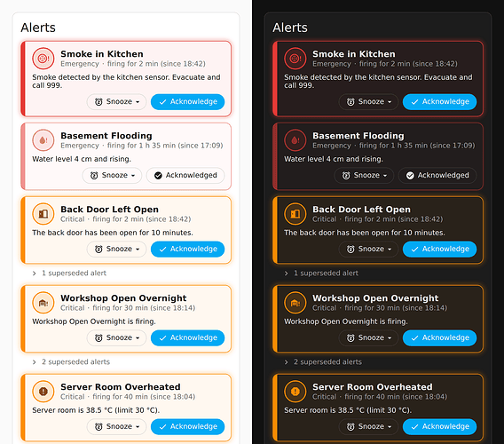Viewport: 504px width, 444px height.
Task: Click 'Smoke in Kitchen' title in light panel
Action: pyautogui.click(x=102, y=54)
